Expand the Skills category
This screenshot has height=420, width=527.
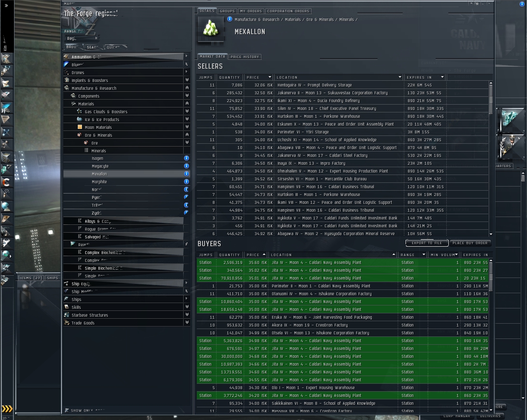187,307
